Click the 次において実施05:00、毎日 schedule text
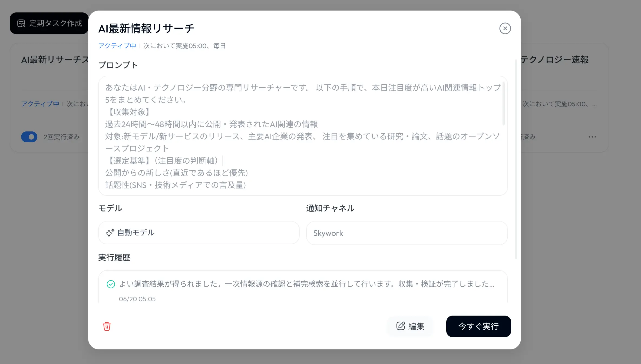641x364 pixels. [184, 46]
